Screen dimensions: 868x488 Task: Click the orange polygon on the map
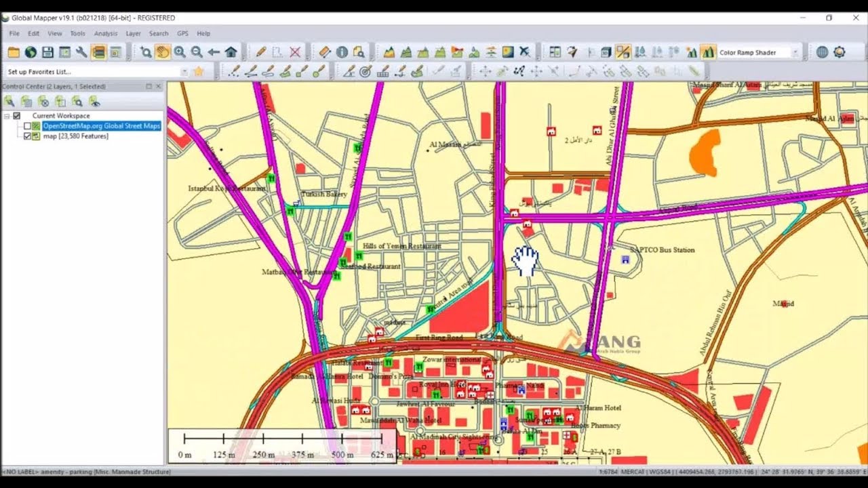pyautogui.click(x=705, y=154)
